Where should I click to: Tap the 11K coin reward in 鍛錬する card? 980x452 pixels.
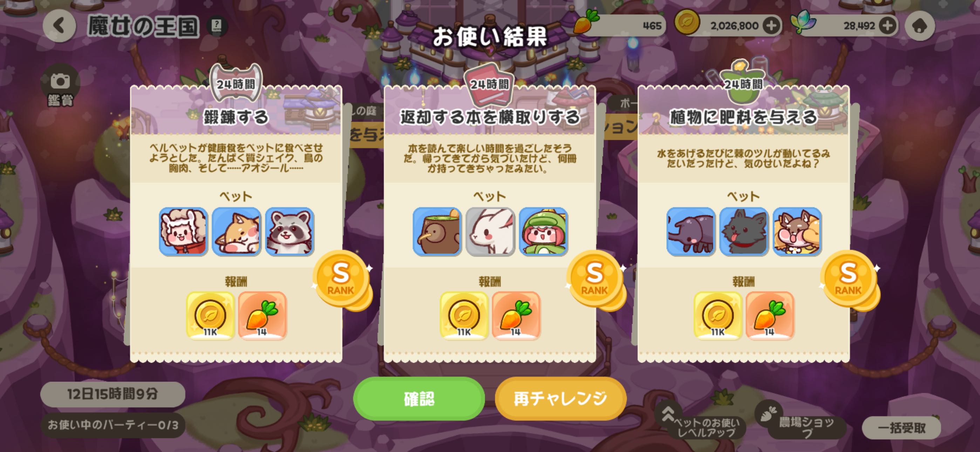coord(210,315)
